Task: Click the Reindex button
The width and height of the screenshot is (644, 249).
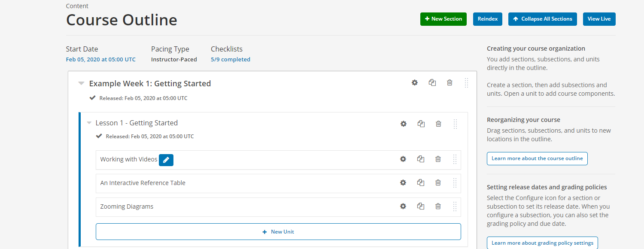Action: tap(488, 19)
